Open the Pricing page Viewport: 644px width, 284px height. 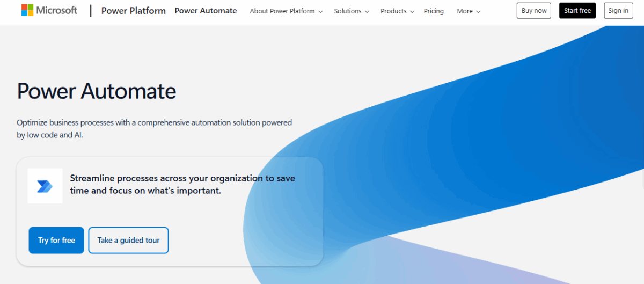pyautogui.click(x=434, y=11)
